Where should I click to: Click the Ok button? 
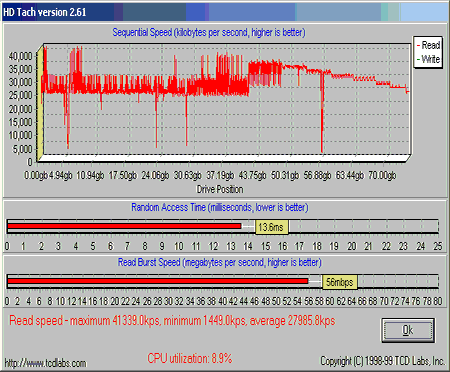point(408,330)
